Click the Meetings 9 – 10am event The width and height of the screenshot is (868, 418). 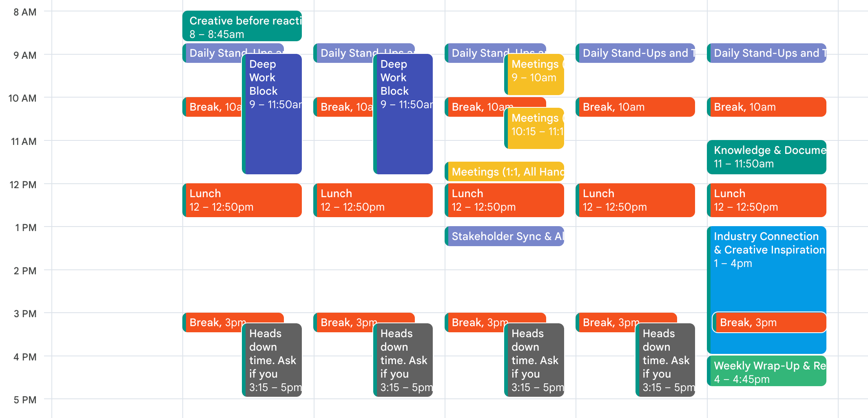[534, 73]
